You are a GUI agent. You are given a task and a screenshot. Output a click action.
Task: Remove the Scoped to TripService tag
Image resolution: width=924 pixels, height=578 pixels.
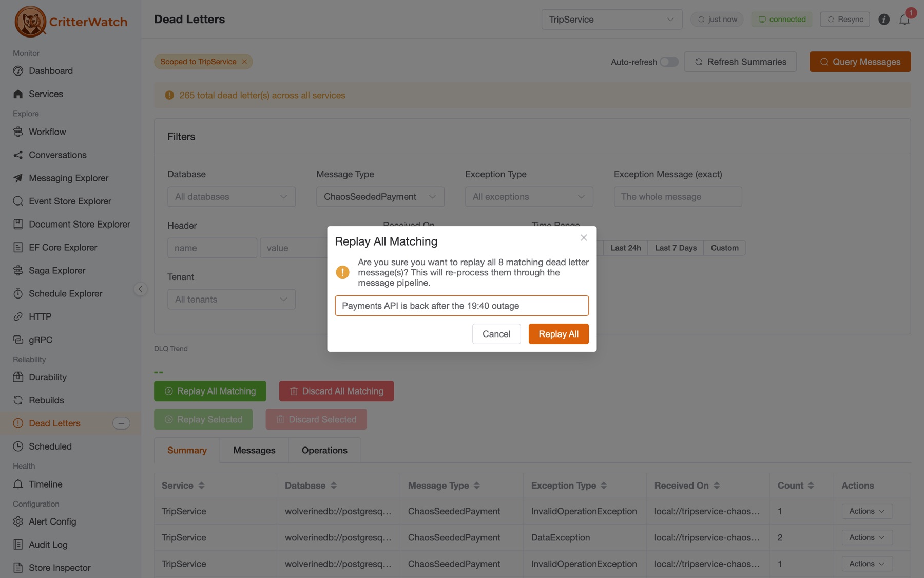tap(244, 62)
